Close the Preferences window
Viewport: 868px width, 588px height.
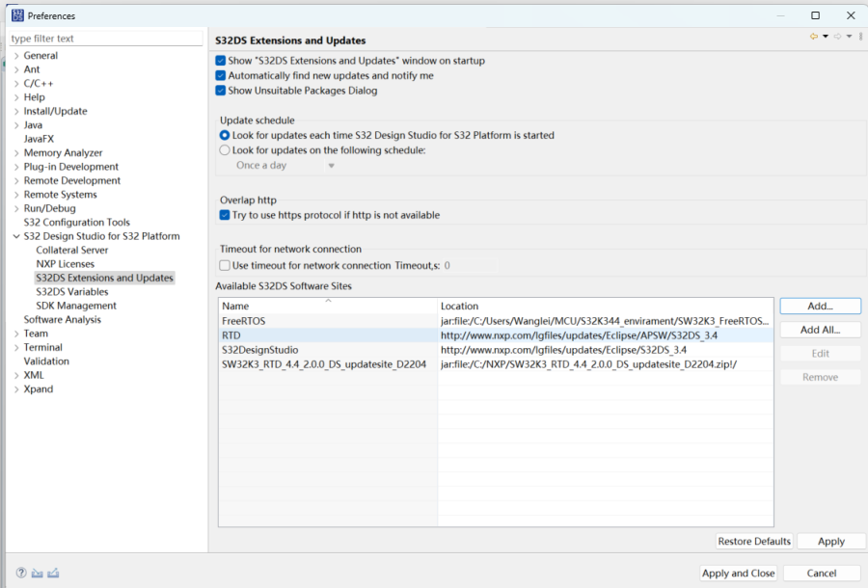click(x=851, y=15)
